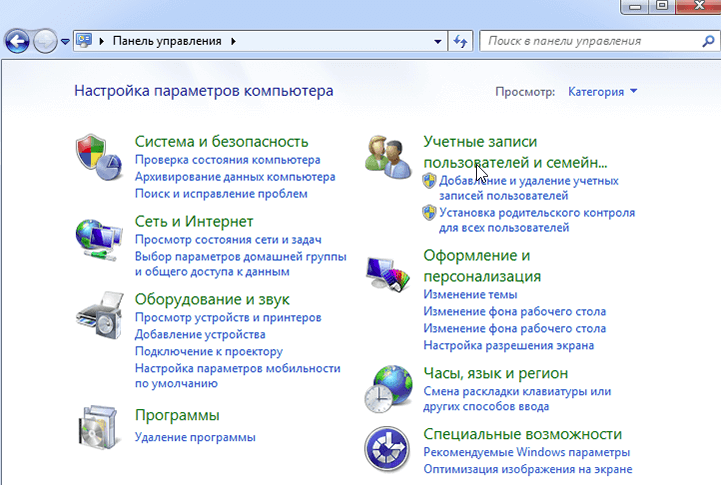Click the Forward navigation arrow button

(45, 42)
